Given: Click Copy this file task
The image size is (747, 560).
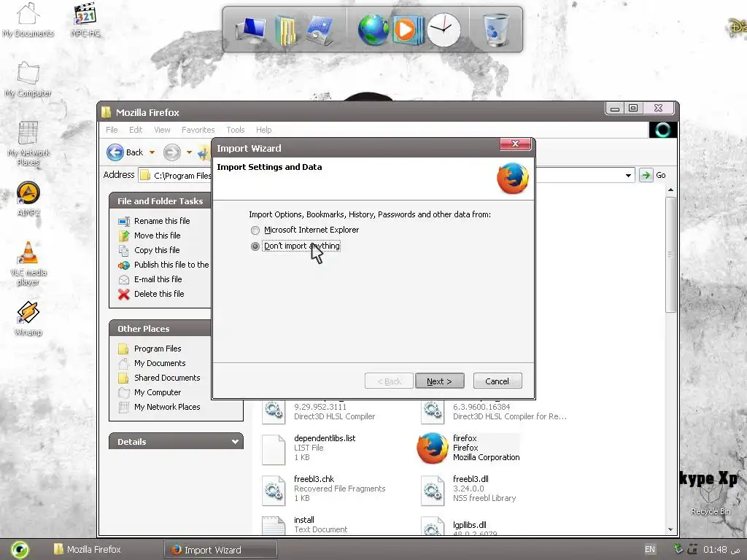Looking at the screenshot, I should point(156,250).
